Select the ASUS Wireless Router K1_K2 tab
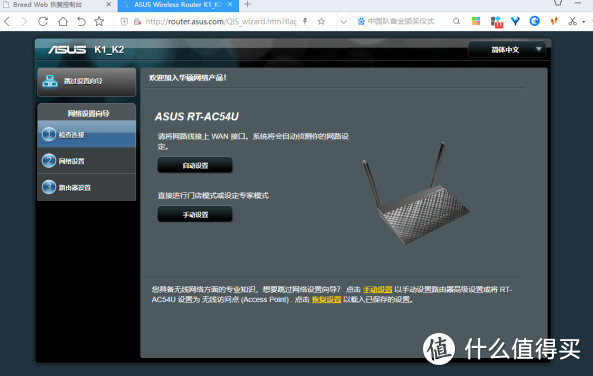This screenshot has width=593, height=376. tap(178, 5)
